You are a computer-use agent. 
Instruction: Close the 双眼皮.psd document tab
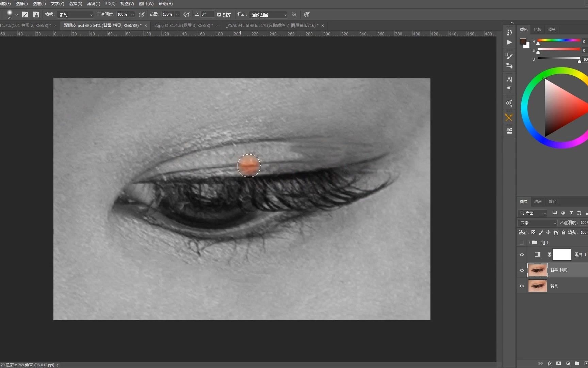tap(146, 26)
